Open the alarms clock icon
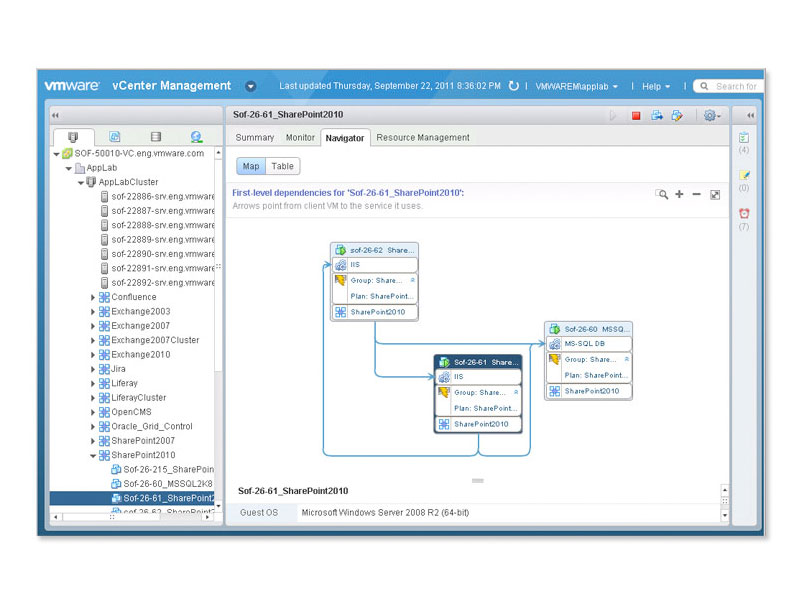The image size is (800, 600). [x=744, y=213]
